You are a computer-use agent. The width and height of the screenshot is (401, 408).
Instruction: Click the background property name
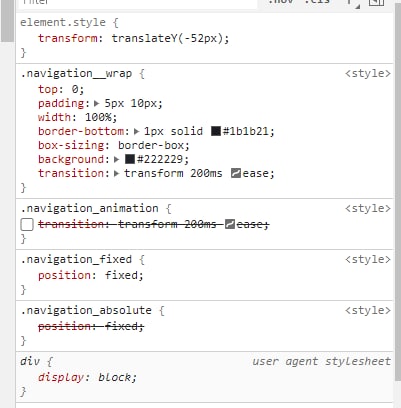click(71, 159)
